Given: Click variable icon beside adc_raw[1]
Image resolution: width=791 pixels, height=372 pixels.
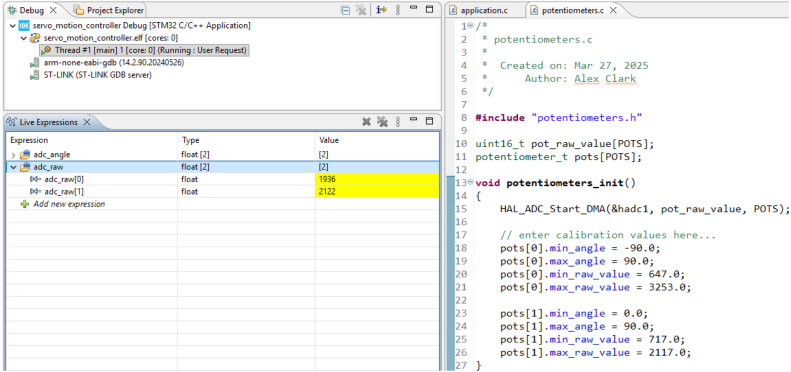Looking at the screenshot, I should [35, 191].
